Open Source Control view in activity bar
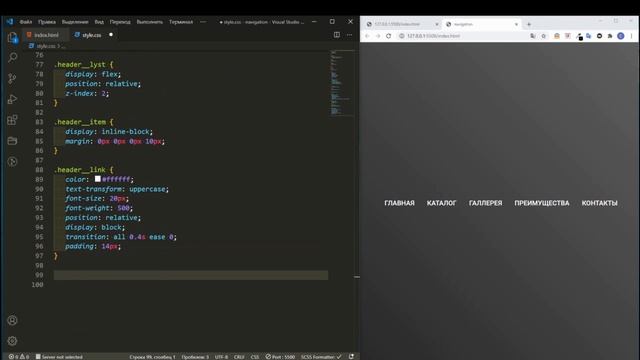 [x=13, y=78]
